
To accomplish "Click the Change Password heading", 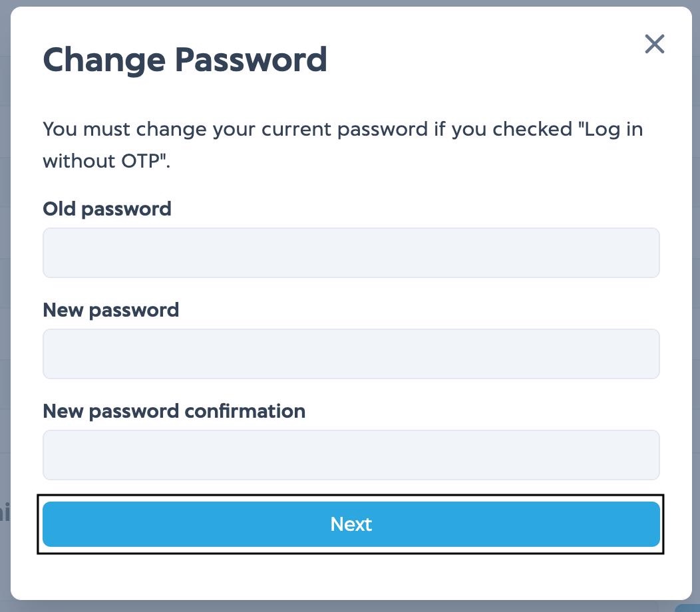I will coord(185,60).
